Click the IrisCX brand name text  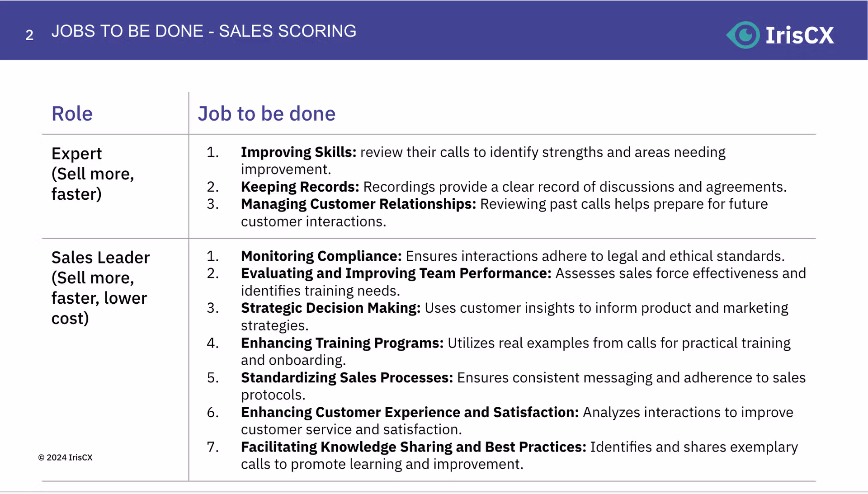(799, 35)
